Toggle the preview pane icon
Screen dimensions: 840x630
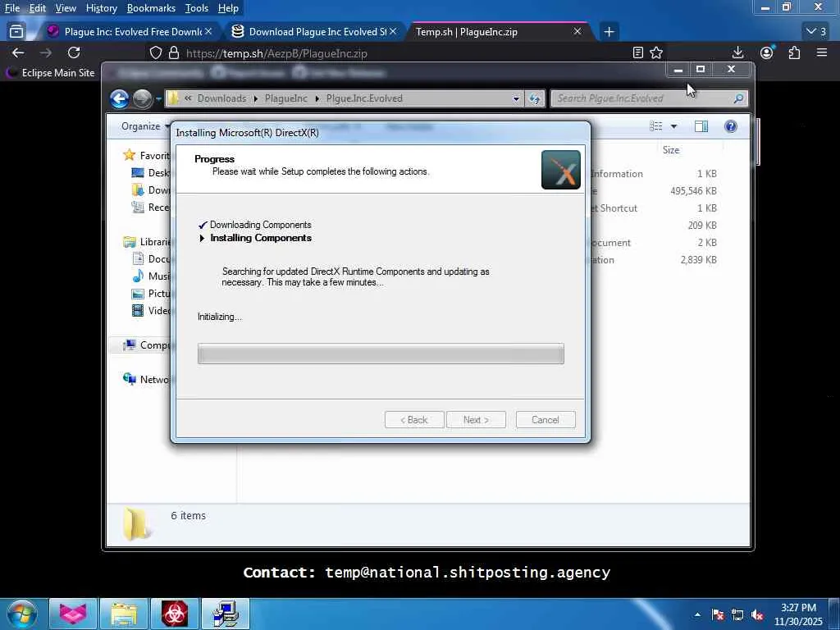click(x=701, y=126)
